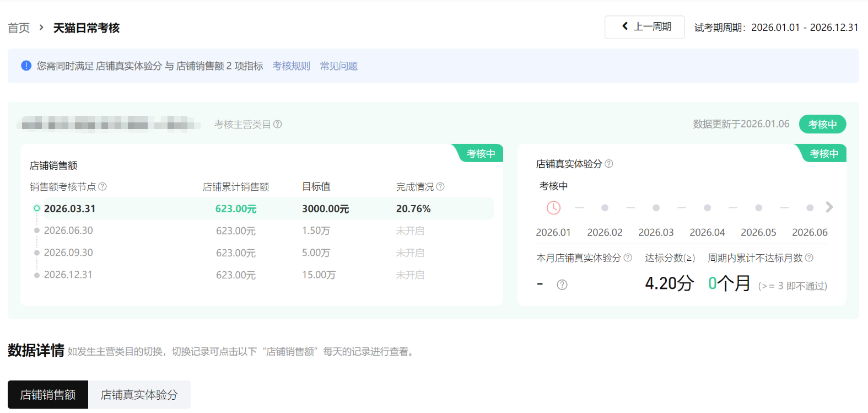This screenshot has width=868, height=413.
Task: Click help icon next to 完成情况
Action: [440, 187]
